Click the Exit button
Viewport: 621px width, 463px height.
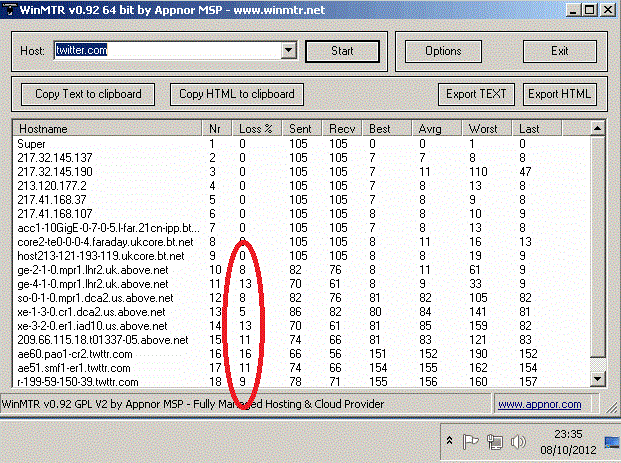click(560, 51)
